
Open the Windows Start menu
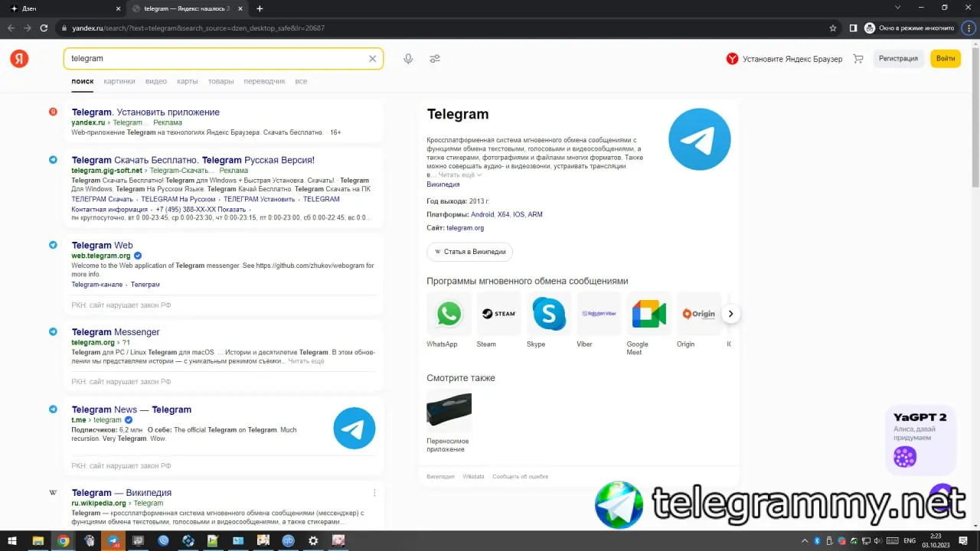click(x=13, y=540)
